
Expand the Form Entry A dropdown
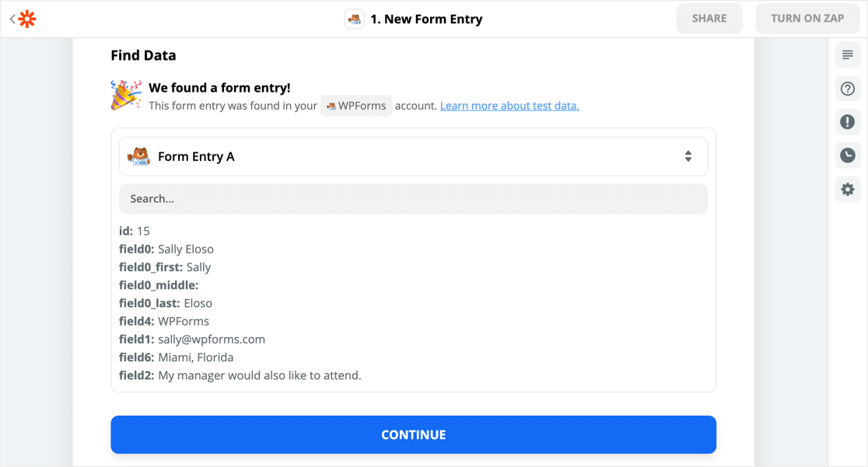(413, 156)
